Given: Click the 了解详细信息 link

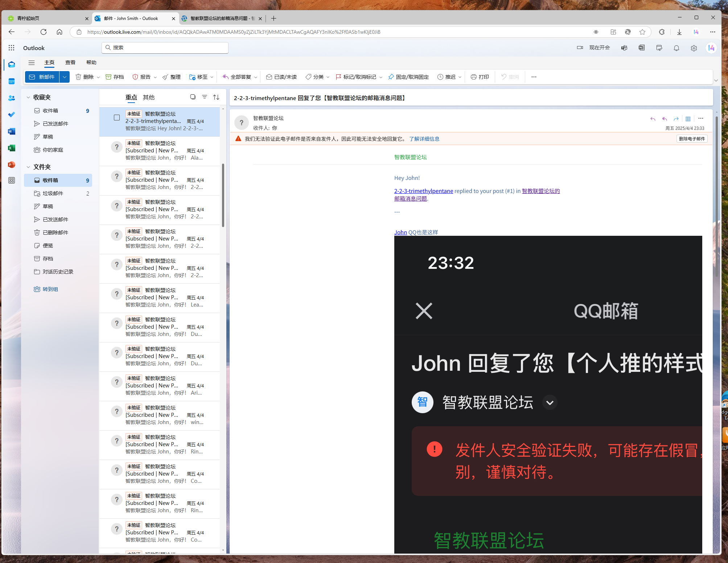Looking at the screenshot, I should [424, 139].
